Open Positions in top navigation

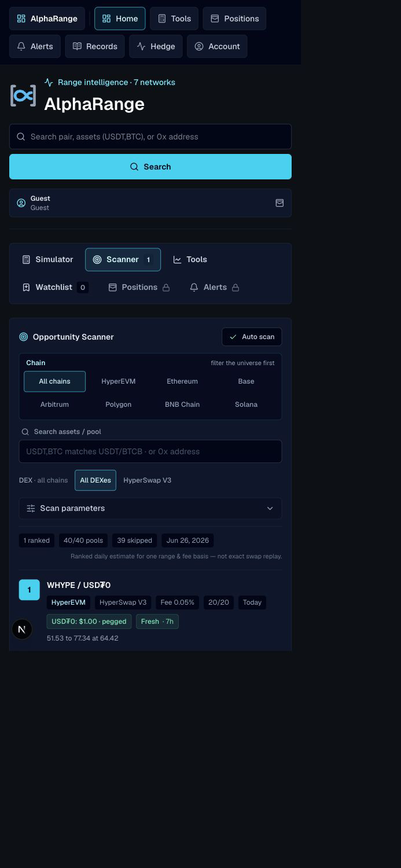(x=234, y=19)
